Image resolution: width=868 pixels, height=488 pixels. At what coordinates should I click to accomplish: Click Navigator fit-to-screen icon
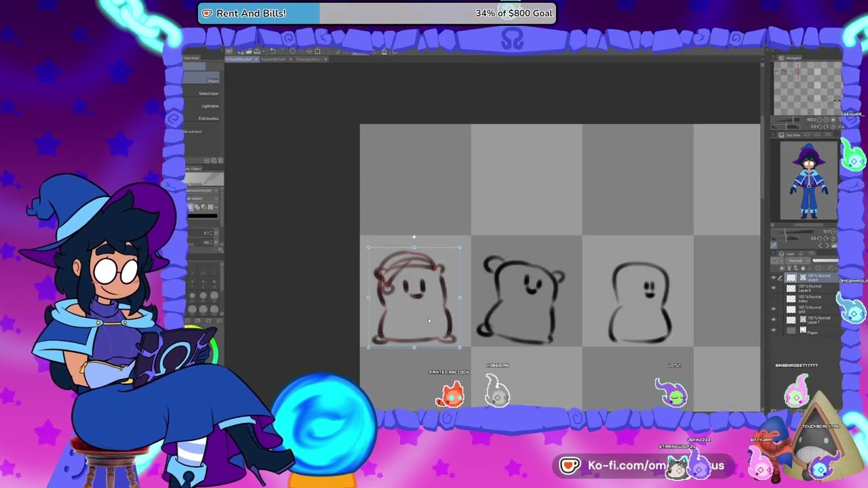(833, 120)
